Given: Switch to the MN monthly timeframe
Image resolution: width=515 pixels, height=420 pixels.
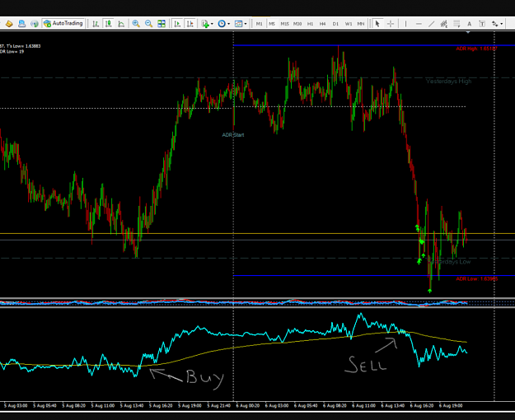Looking at the screenshot, I should 361,24.
